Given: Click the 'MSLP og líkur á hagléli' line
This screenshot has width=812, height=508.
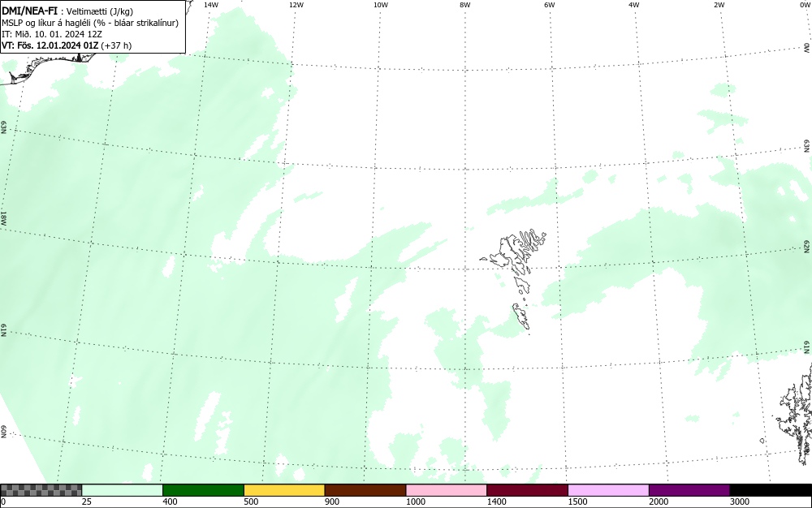Looking at the screenshot, I should (x=90, y=23).
